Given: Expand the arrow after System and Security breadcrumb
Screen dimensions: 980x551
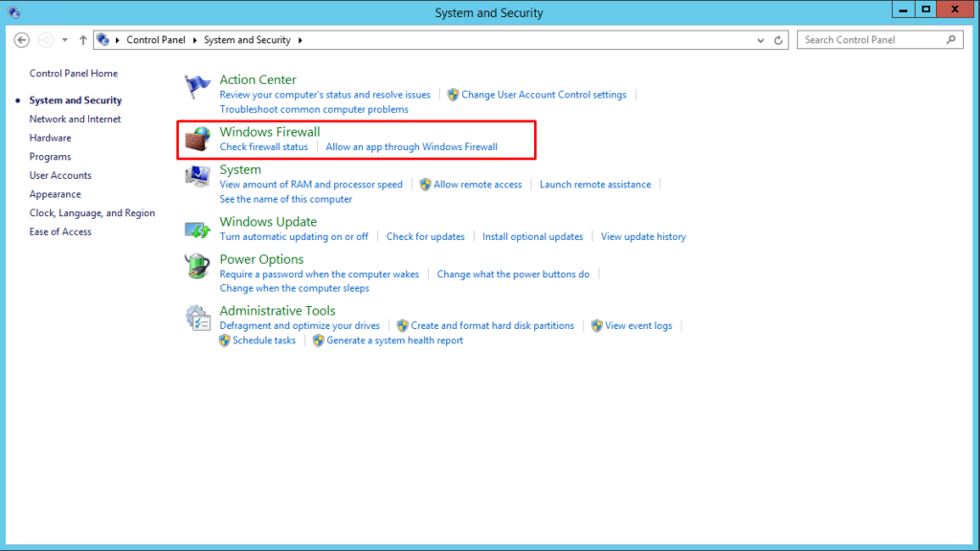Looking at the screenshot, I should 300,40.
